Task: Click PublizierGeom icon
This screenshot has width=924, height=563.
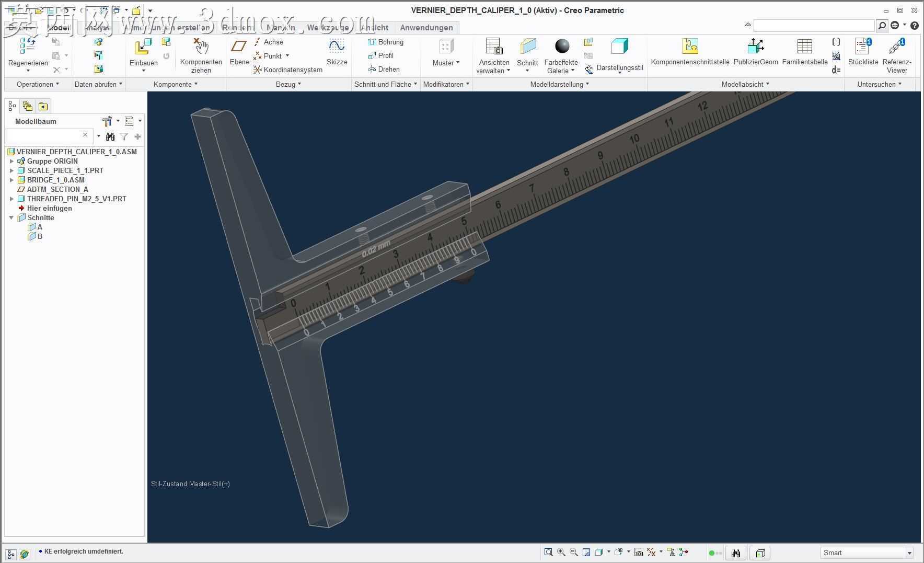Action: click(756, 47)
